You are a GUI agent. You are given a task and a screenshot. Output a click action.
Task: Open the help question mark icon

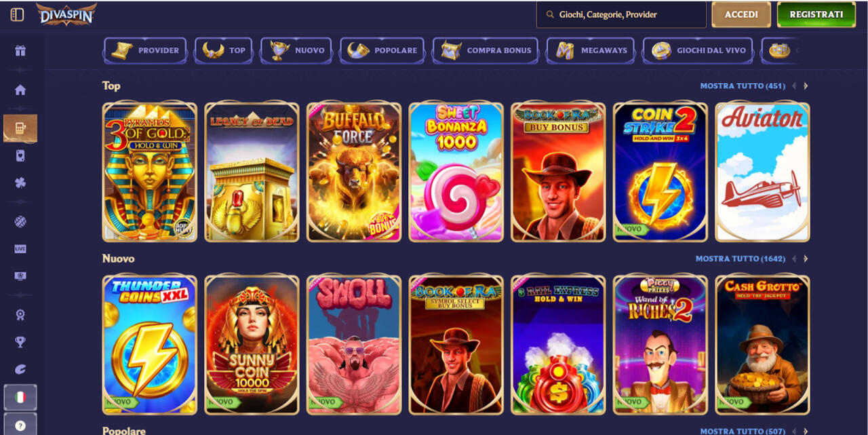pyautogui.click(x=20, y=425)
